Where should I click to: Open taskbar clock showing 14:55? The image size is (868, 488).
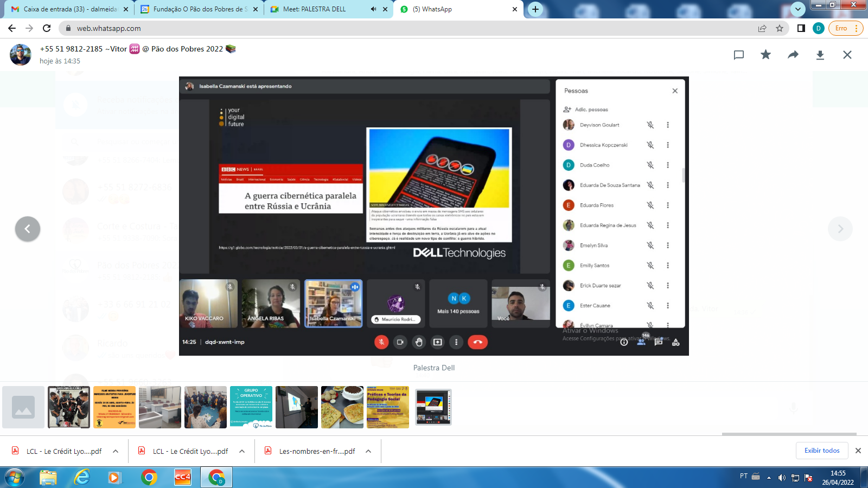[838, 477]
